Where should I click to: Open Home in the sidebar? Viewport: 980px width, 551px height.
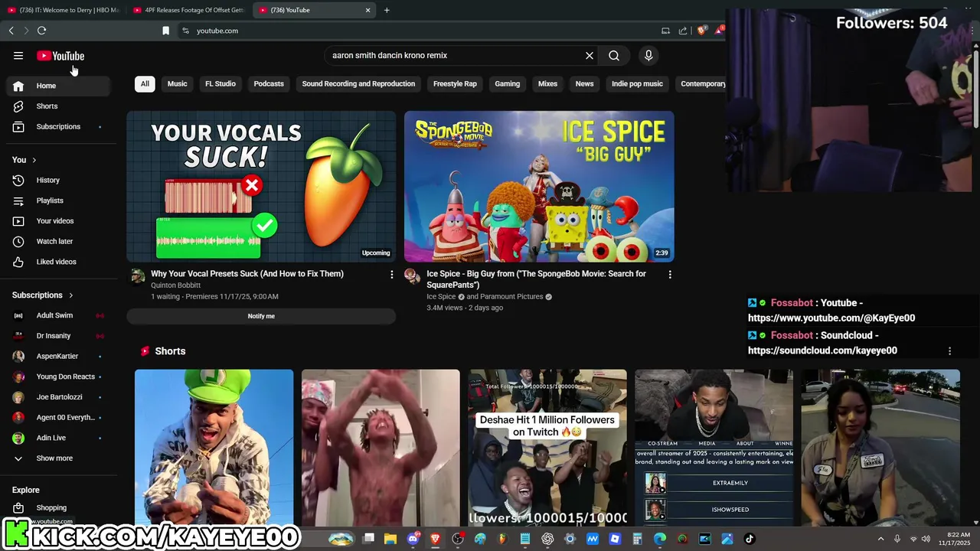tap(58, 86)
